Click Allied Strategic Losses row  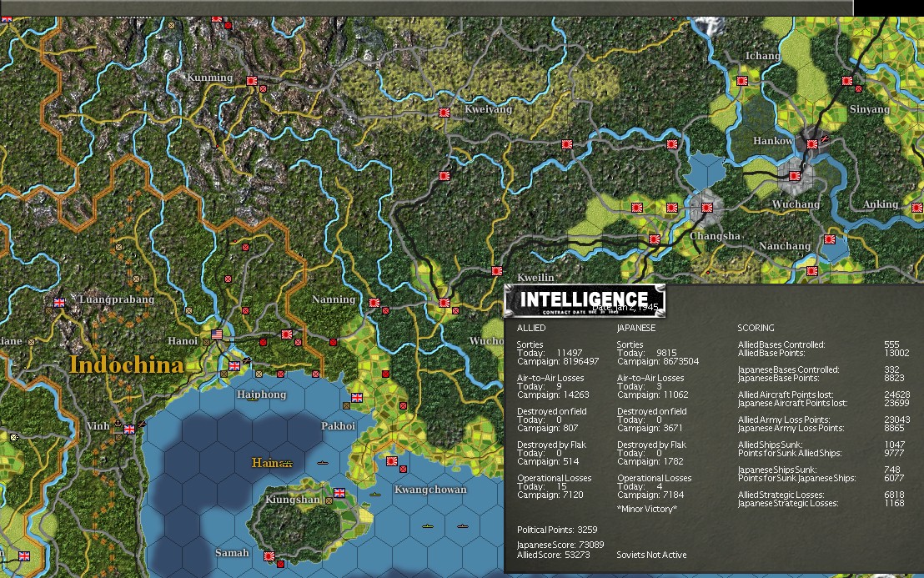click(821, 495)
